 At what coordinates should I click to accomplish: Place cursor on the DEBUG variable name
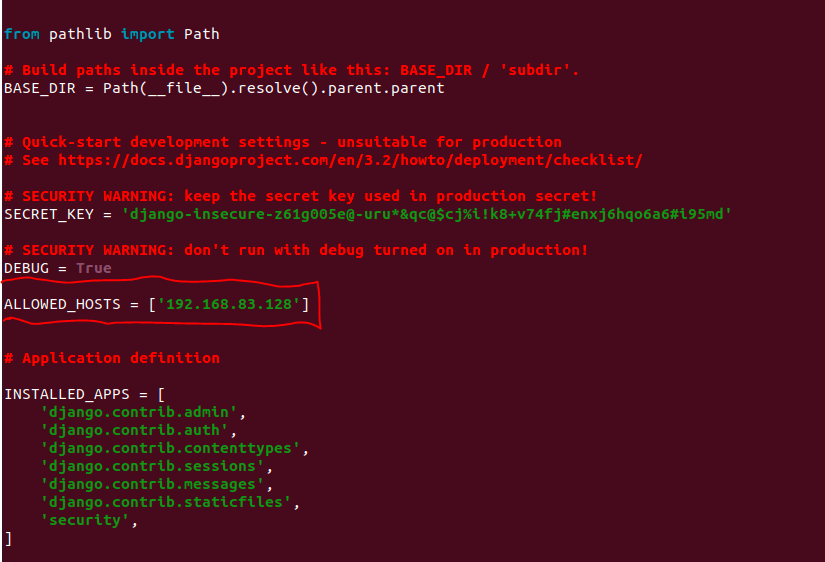[26, 268]
